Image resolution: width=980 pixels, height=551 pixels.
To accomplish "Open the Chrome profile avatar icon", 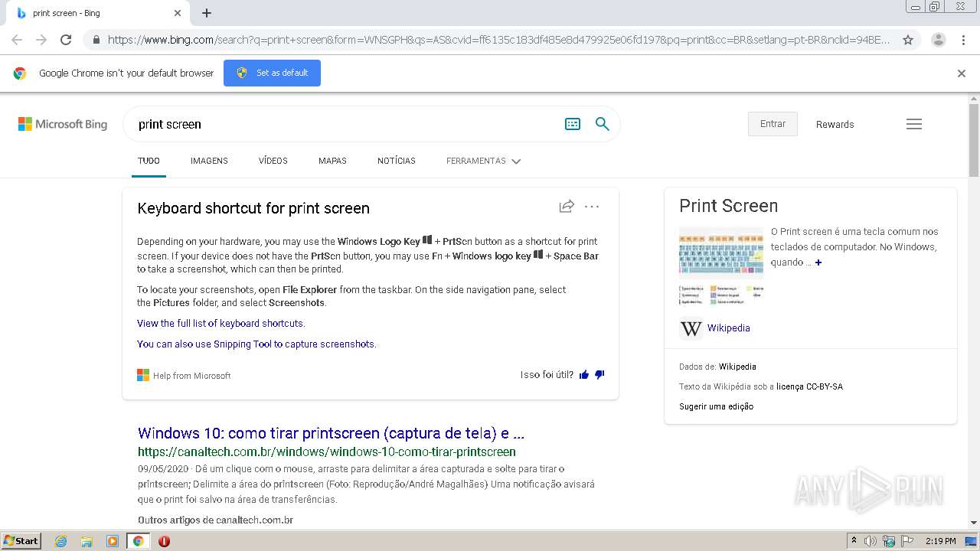I will [x=938, y=40].
